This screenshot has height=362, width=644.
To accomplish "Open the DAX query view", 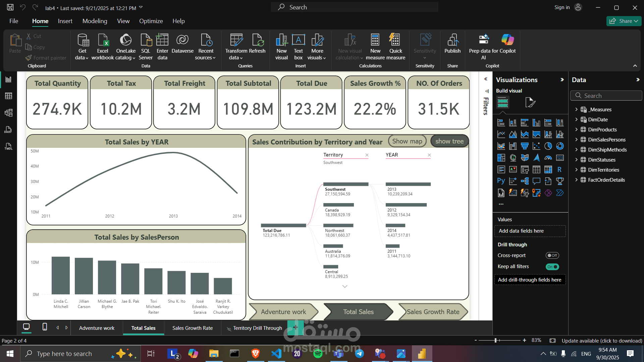I will coord(9,130).
